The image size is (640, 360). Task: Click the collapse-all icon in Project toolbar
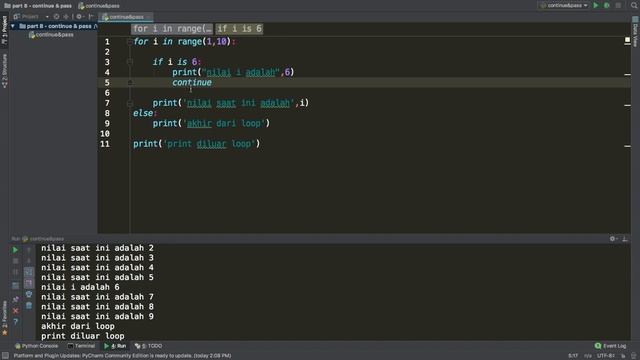coord(66,17)
